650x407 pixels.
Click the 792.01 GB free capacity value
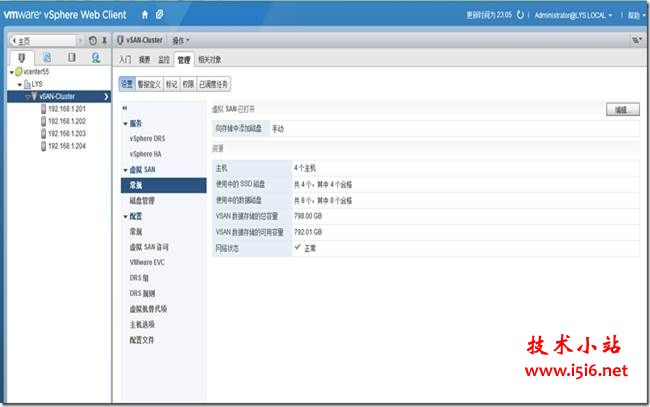click(x=308, y=232)
